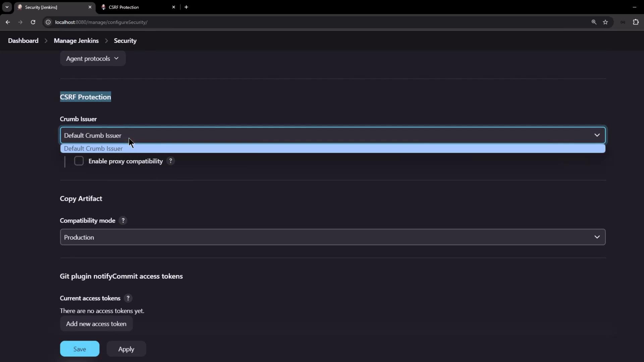Click the browser reload icon
This screenshot has width=644, height=362.
(x=33, y=22)
